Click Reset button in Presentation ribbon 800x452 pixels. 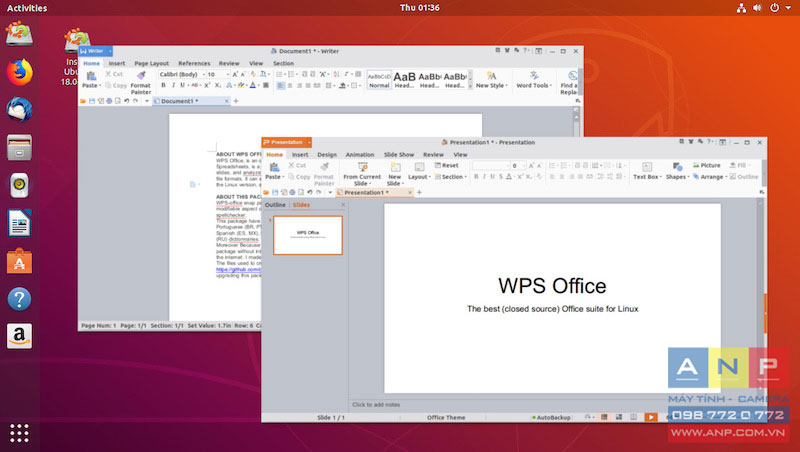(446, 165)
